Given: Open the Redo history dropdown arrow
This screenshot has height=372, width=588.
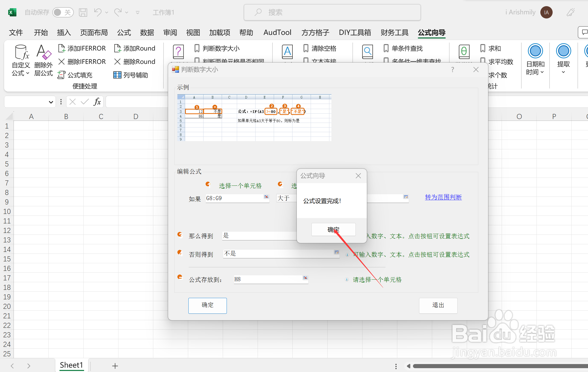Looking at the screenshot, I should [127, 12].
